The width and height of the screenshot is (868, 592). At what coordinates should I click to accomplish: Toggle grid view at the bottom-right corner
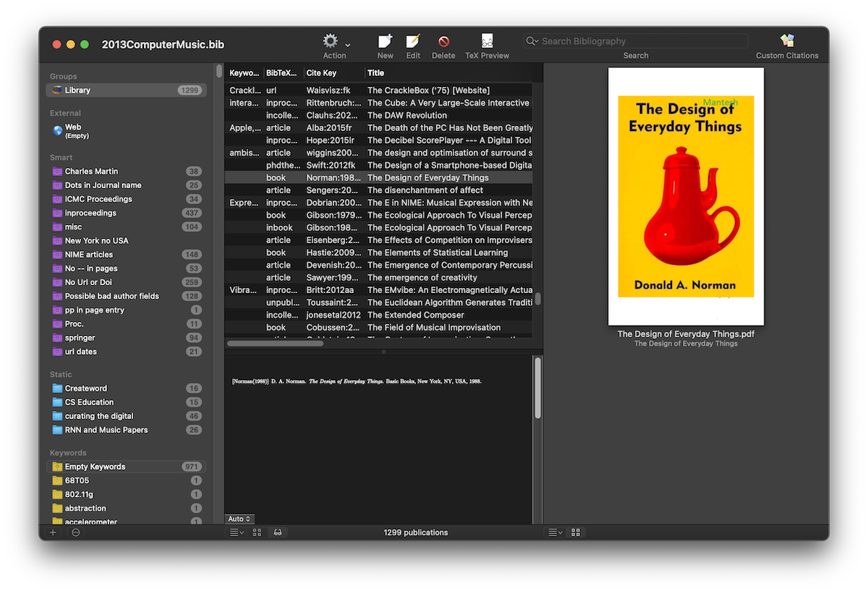point(576,532)
